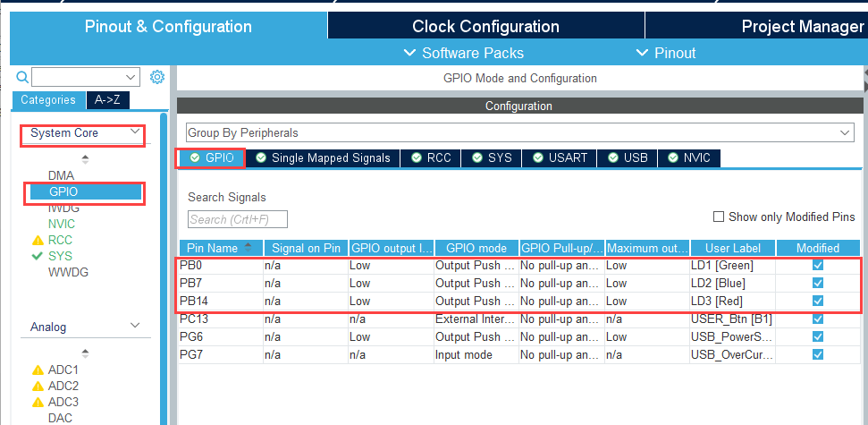Click the green checkmark next to SYS
The height and width of the screenshot is (425, 868).
pos(38,256)
